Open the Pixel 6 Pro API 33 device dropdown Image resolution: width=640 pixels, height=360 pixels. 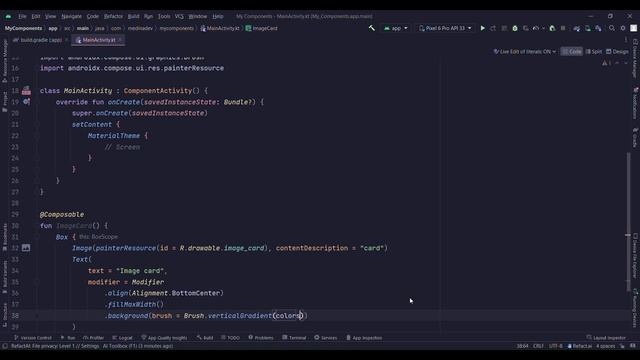click(x=445, y=28)
